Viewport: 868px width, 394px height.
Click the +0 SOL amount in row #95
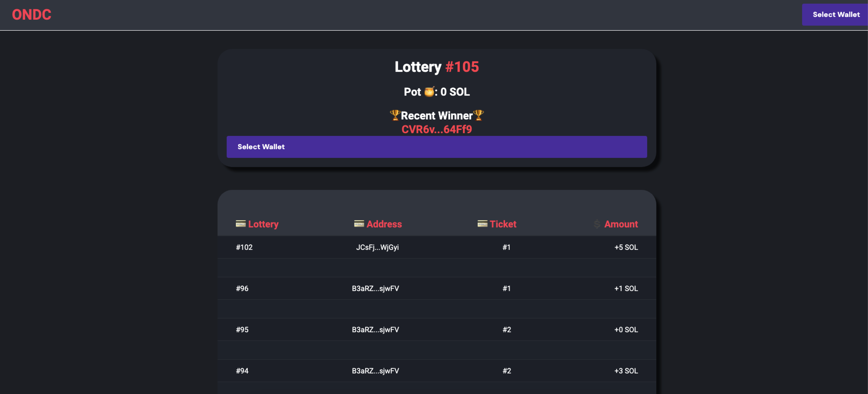626,330
